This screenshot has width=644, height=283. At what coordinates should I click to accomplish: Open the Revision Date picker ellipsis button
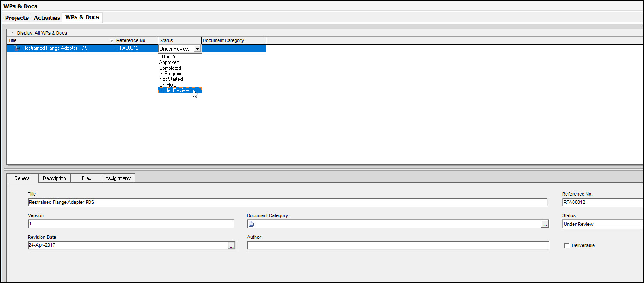(x=232, y=245)
